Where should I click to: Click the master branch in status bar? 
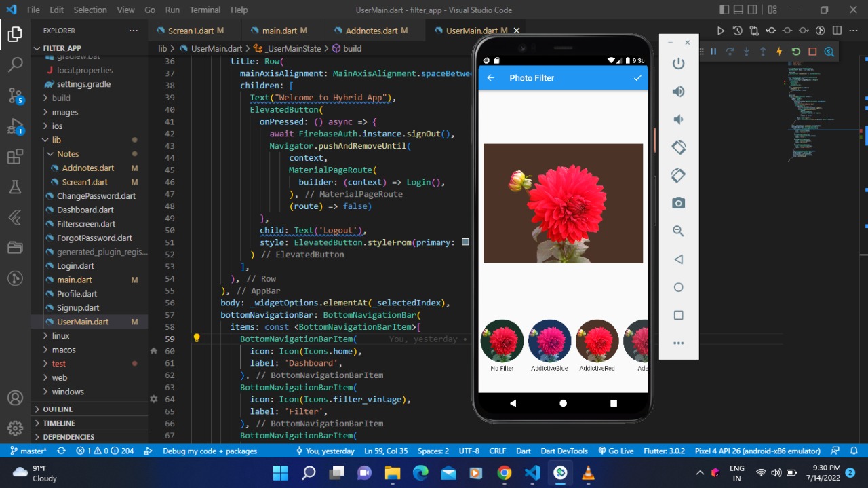pyautogui.click(x=28, y=451)
